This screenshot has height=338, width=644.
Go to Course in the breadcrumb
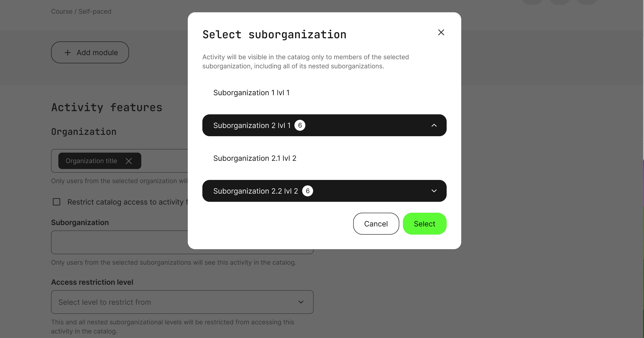62,11
